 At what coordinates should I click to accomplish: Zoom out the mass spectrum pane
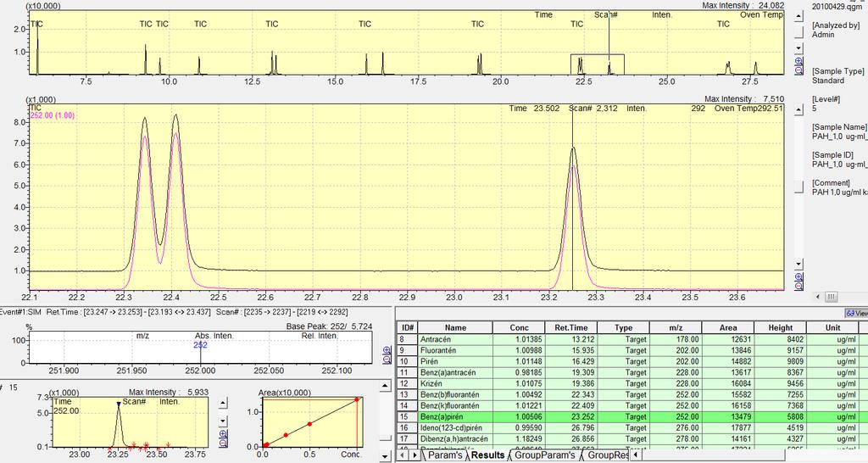point(387,360)
